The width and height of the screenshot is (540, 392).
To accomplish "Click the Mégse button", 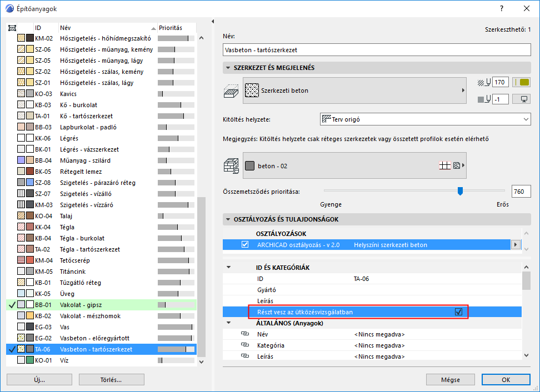I will (x=450, y=380).
